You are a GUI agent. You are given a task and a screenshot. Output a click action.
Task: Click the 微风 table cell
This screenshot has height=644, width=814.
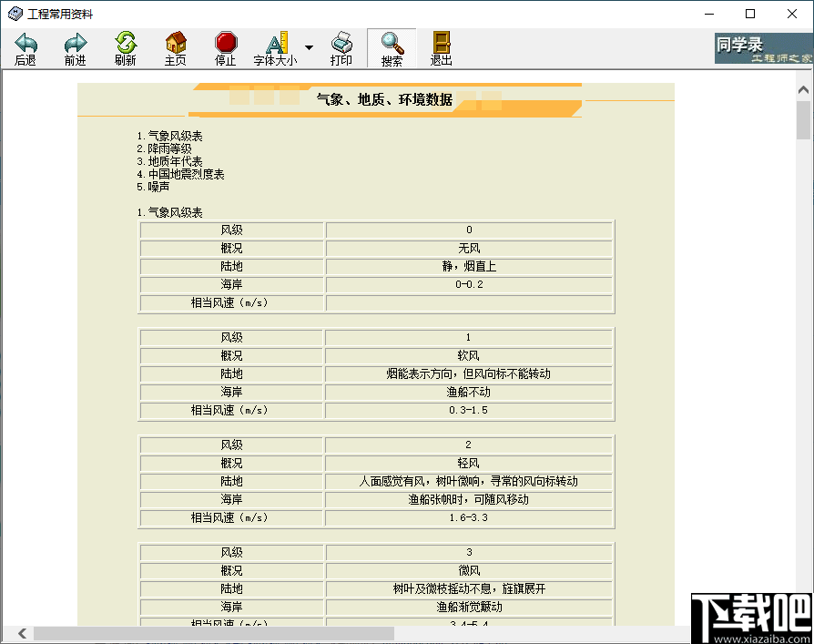[469, 571]
